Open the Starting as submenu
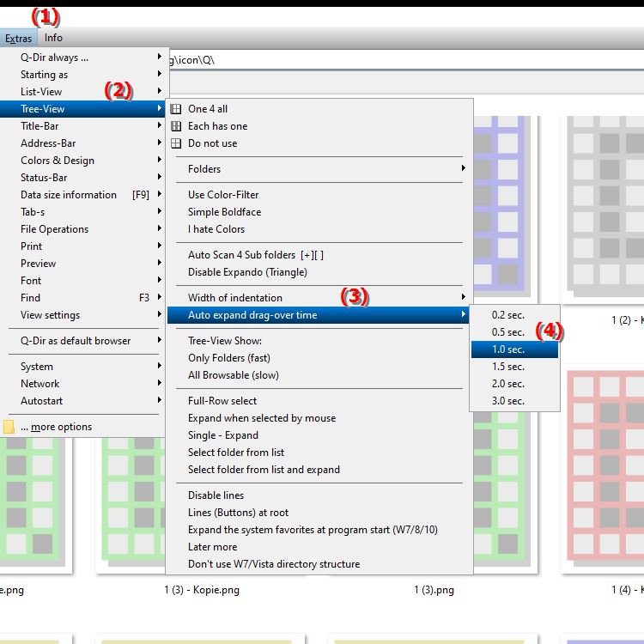 tap(82, 75)
